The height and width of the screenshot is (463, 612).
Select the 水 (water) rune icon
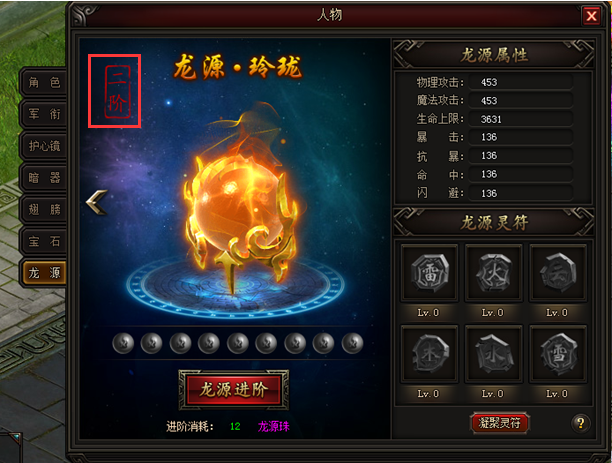(494, 354)
